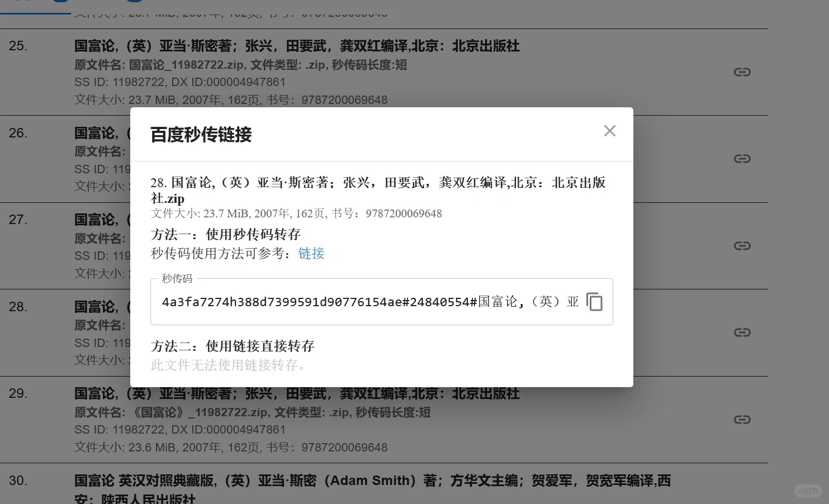Click result 29 文件大小 23.6 MiB line
Viewport: 829px width, 504px height.
(231, 448)
